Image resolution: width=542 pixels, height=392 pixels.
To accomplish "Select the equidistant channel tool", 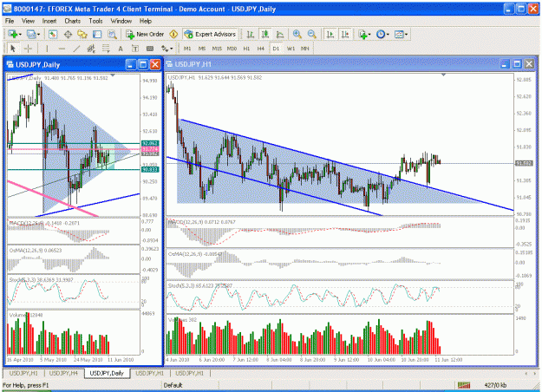I will click(91, 49).
